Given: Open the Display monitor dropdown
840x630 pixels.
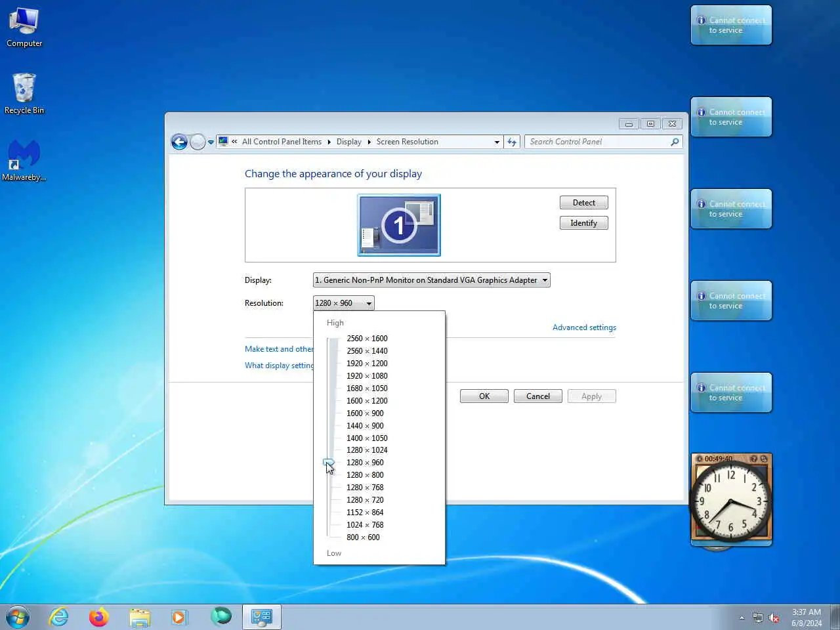Looking at the screenshot, I should 431,280.
